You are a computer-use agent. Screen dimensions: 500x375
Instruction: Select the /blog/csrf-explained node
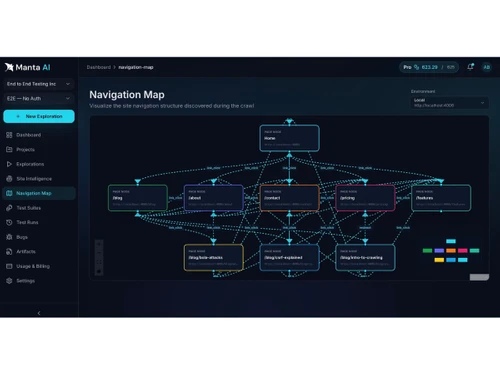coord(289,257)
